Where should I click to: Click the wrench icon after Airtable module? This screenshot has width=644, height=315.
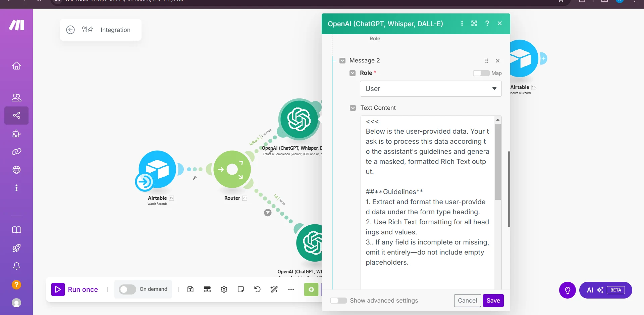[195, 178]
